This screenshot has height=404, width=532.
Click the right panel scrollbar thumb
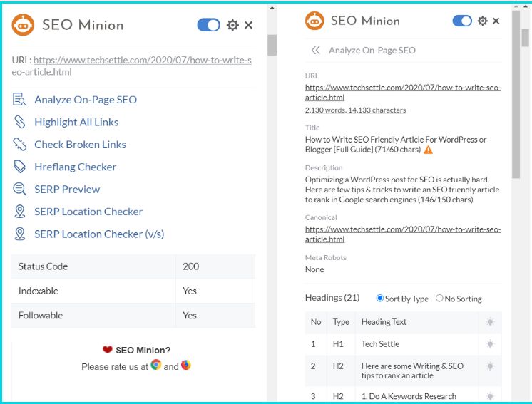[x=516, y=94]
